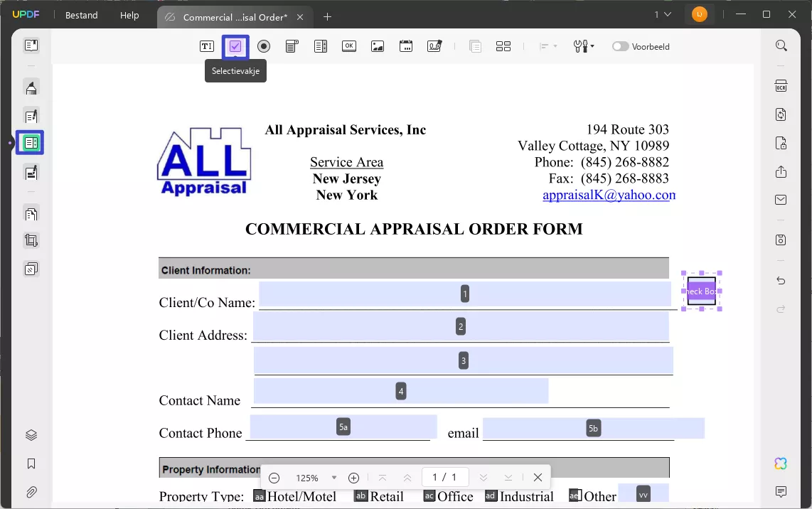Open the Layers panel icon
The height and width of the screenshot is (509, 812).
point(31,435)
